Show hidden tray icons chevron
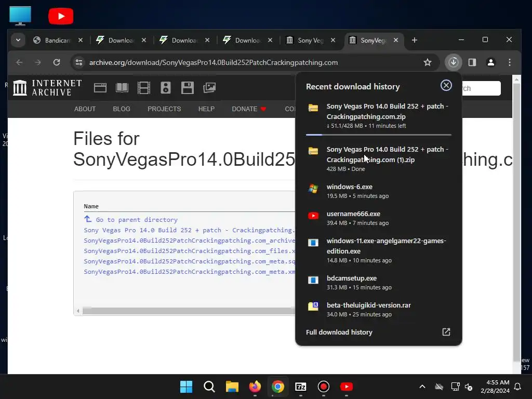The width and height of the screenshot is (532, 399). tap(422, 387)
